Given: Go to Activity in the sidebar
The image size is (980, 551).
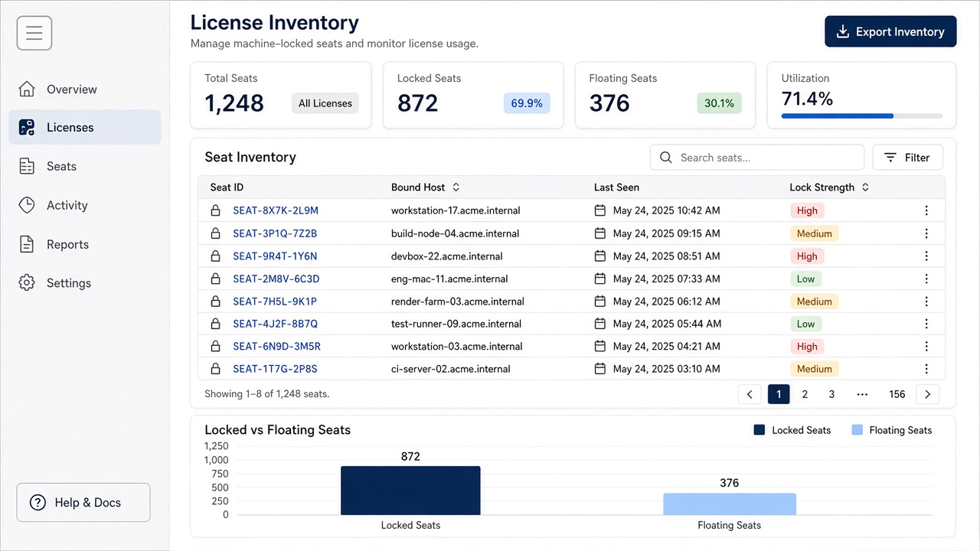Looking at the screenshot, I should pyautogui.click(x=85, y=205).
